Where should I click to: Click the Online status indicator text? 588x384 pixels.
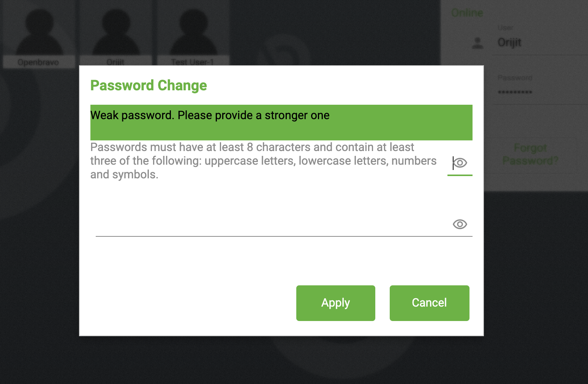tap(467, 13)
